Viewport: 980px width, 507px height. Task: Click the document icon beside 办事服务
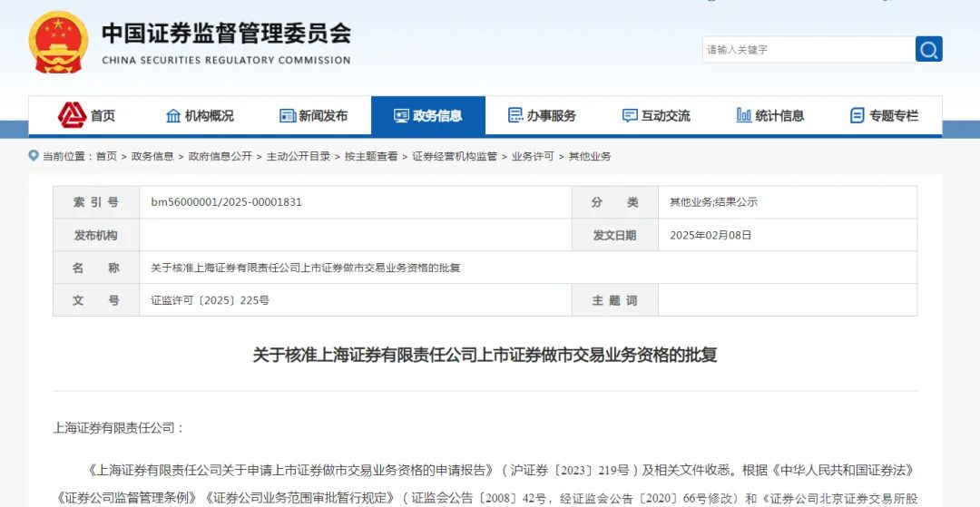point(515,115)
